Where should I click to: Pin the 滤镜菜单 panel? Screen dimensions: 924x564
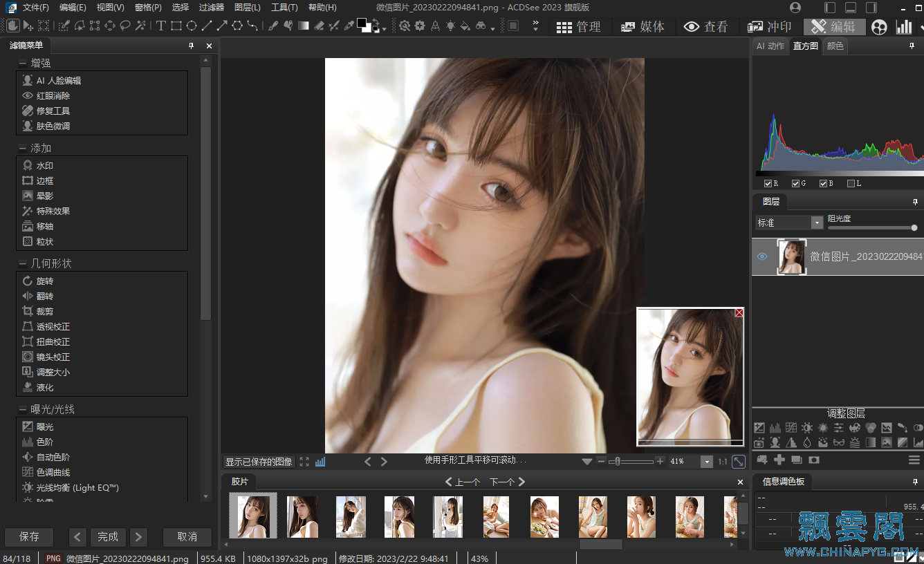point(191,46)
